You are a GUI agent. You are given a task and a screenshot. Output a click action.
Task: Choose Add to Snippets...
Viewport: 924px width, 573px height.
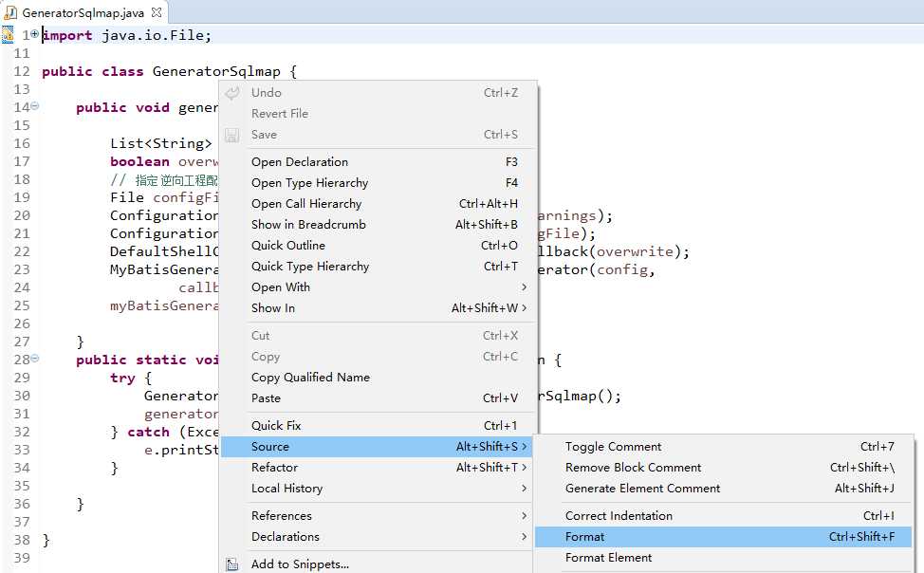click(379, 564)
